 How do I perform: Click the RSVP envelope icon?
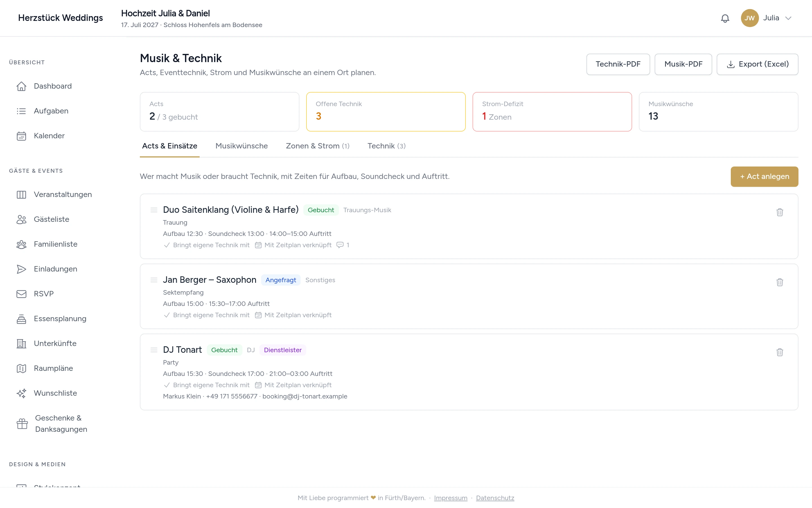(21, 294)
